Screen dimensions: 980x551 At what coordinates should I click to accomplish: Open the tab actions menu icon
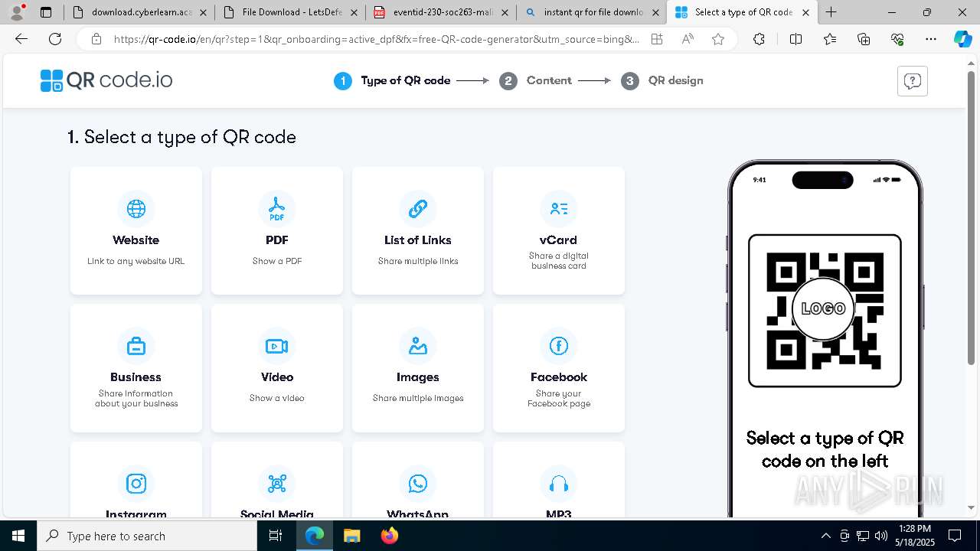click(x=46, y=12)
